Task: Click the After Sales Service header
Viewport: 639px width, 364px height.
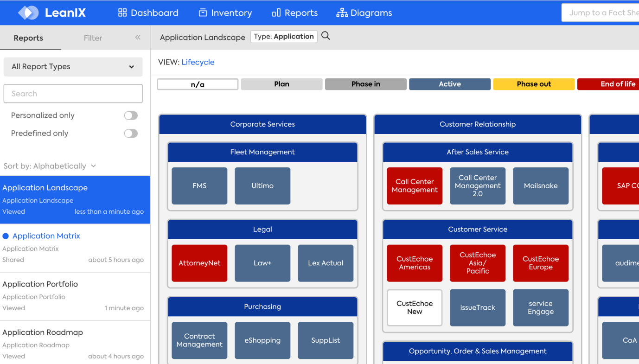Action: (478, 152)
